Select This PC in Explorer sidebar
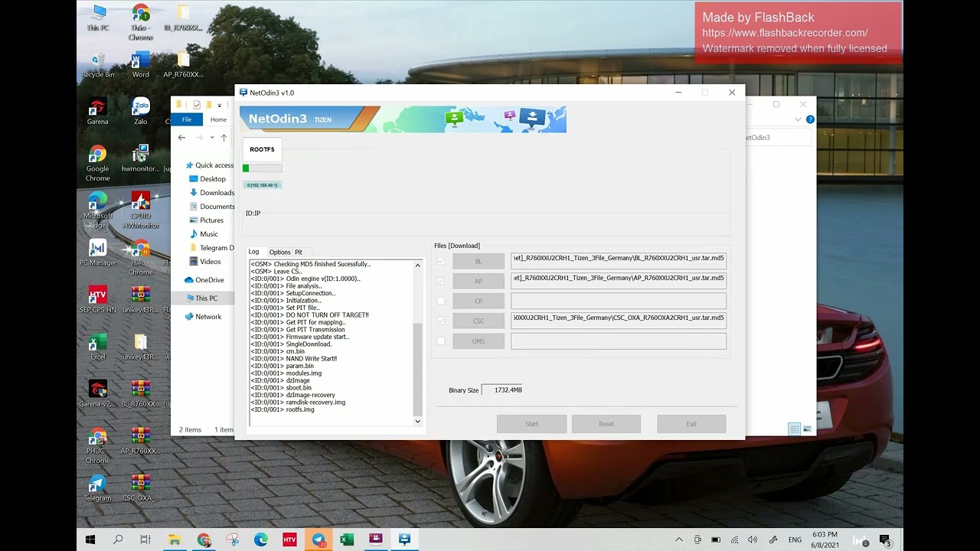 point(205,298)
